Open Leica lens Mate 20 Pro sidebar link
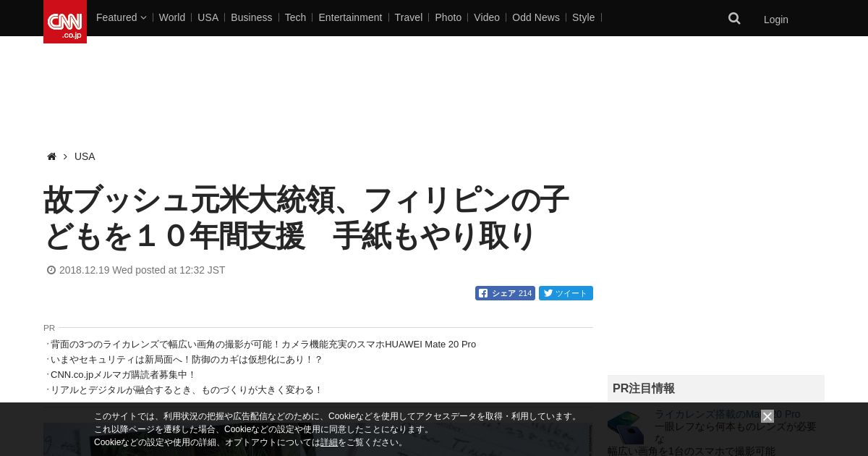Viewport: 868px width, 456px height. point(727,414)
